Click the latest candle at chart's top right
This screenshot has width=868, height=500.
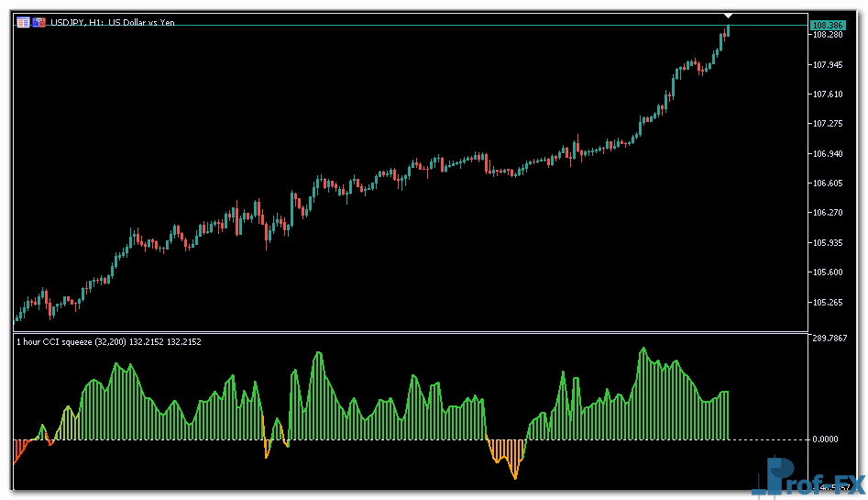pos(728,30)
